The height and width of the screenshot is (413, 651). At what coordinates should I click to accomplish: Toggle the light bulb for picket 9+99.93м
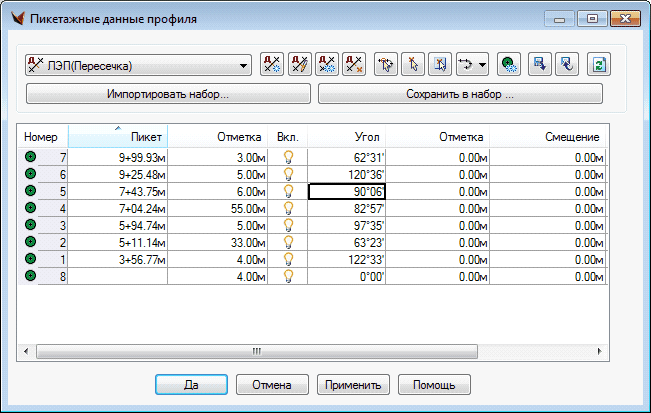point(289,158)
